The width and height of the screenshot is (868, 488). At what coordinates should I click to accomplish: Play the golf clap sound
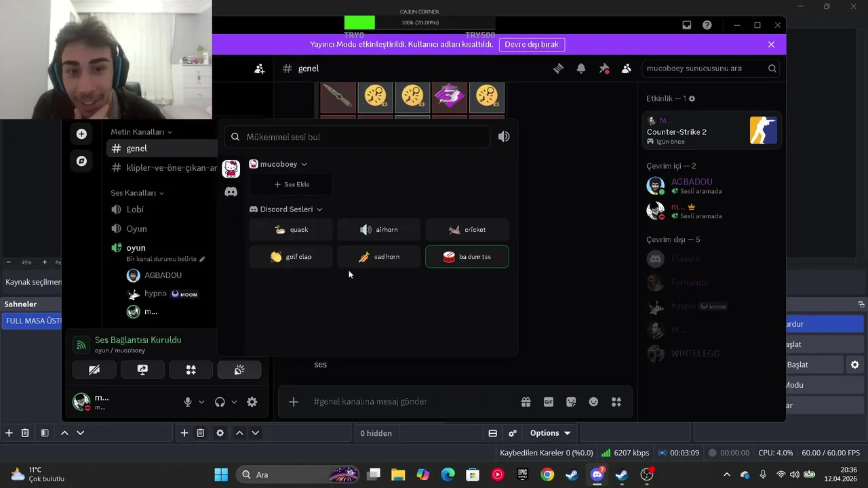[291, 257]
